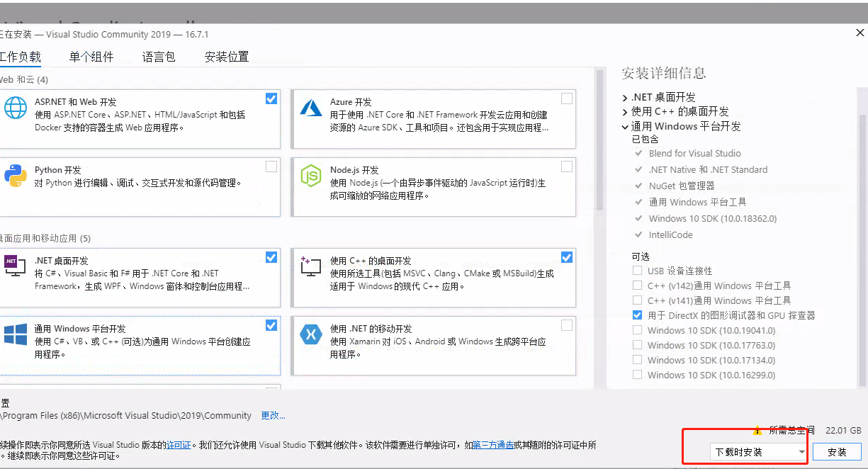Collapse the 通用 Windows 平台开发 details section
Image resolution: width=868 pixels, height=469 pixels.
pyautogui.click(x=625, y=127)
